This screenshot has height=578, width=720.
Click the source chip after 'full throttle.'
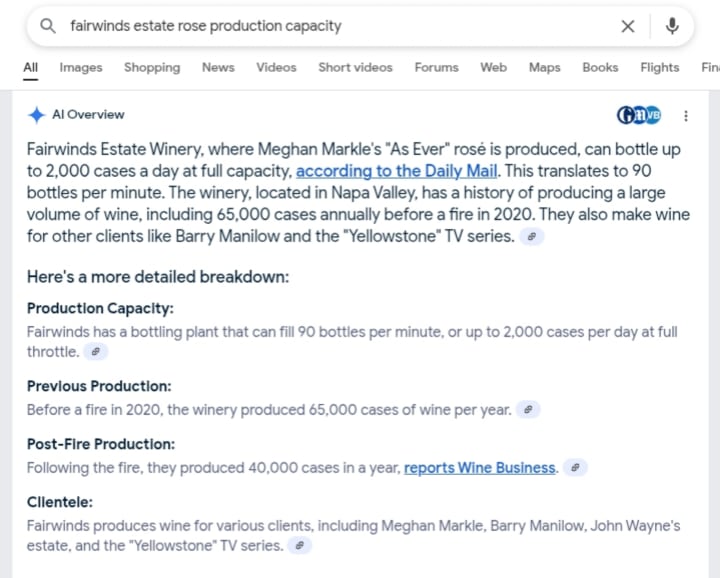(x=96, y=352)
